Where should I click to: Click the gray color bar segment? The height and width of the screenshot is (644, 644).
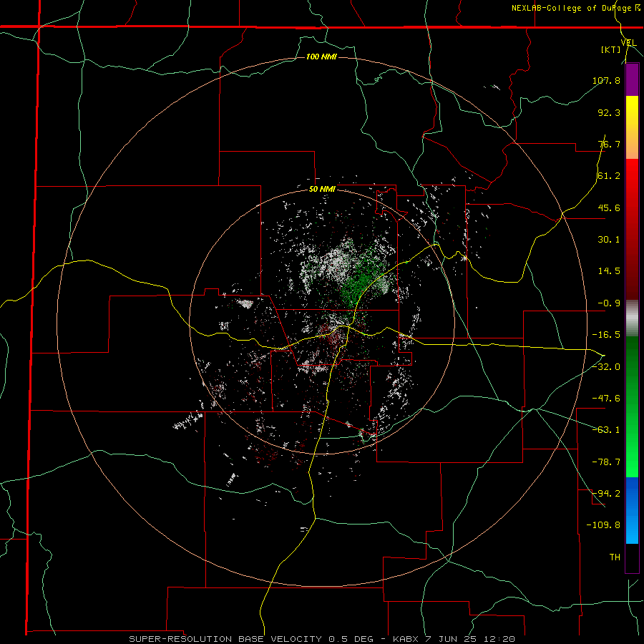coord(632,318)
